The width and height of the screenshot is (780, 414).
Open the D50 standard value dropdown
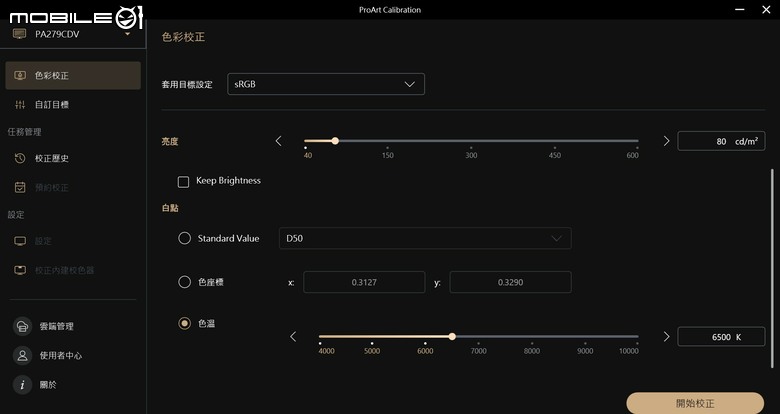coord(425,238)
